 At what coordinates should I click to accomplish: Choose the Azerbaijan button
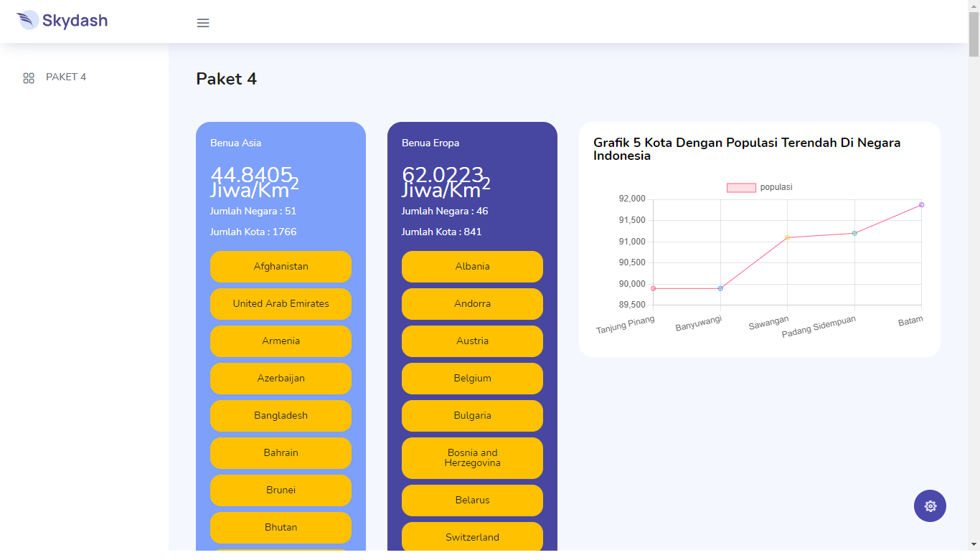pos(281,379)
